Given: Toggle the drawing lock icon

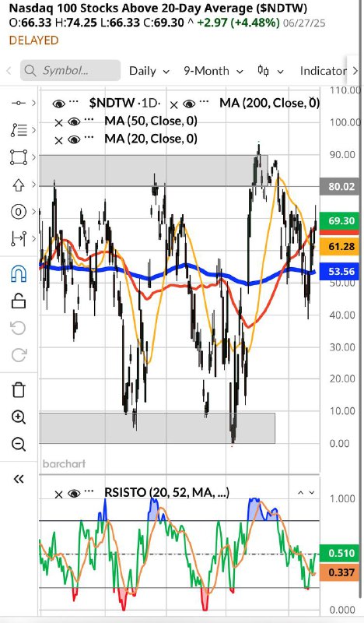Looking at the screenshot, I should pyautogui.click(x=19, y=301).
